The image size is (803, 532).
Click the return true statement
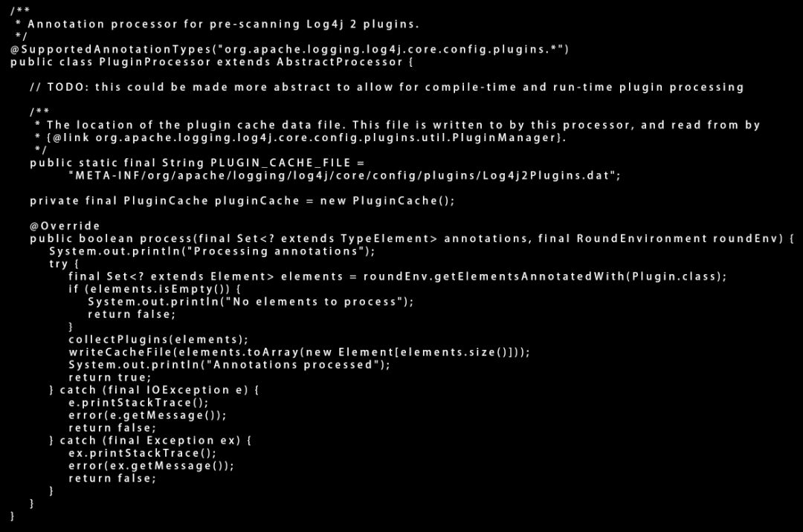tap(110, 377)
